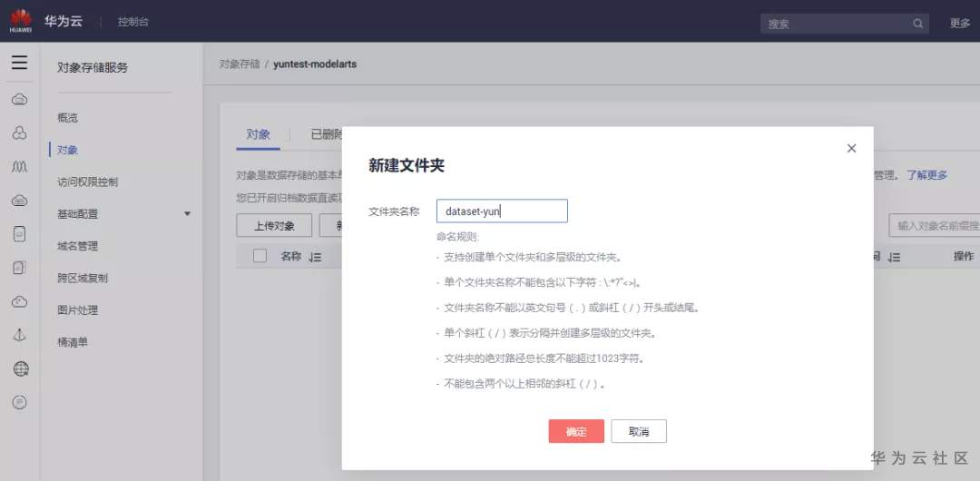This screenshot has height=481, width=980.
Task: Close the 新建文件夹 dialog
Action: coord(851,148)
